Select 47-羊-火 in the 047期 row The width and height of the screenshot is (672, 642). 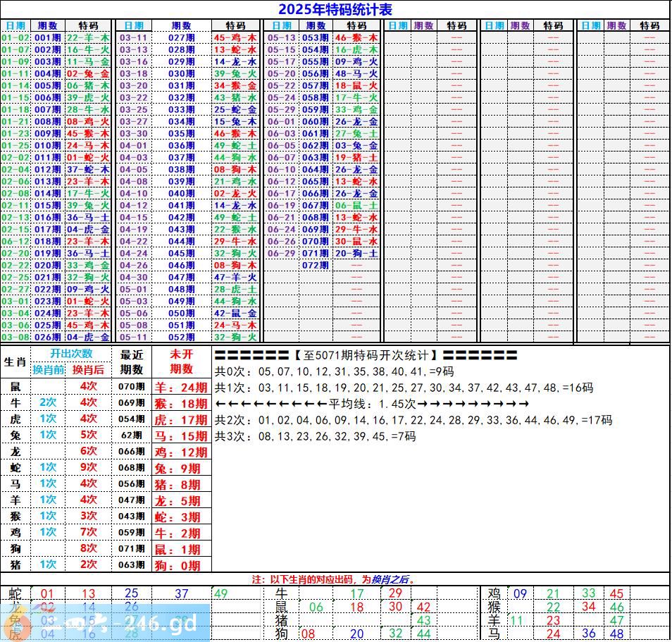coord(235,278)
